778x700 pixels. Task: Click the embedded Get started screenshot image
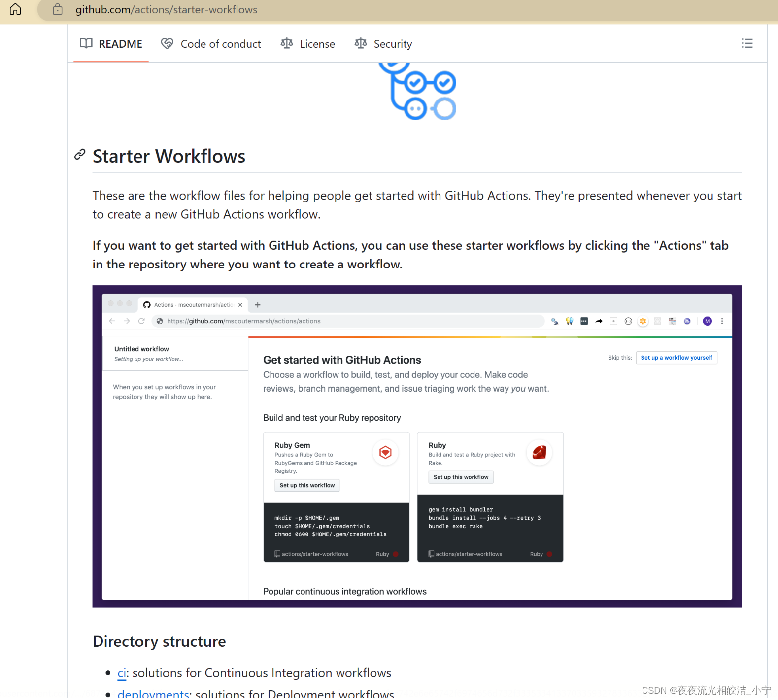[x=417, y=446]
